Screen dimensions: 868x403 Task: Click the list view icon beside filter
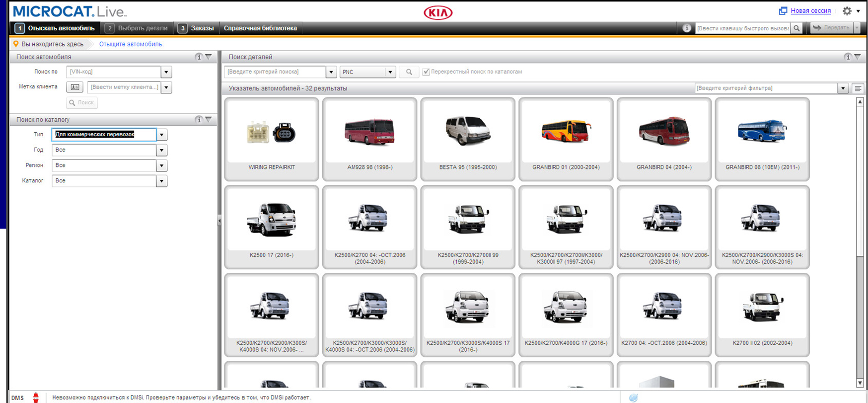(858, 88)
